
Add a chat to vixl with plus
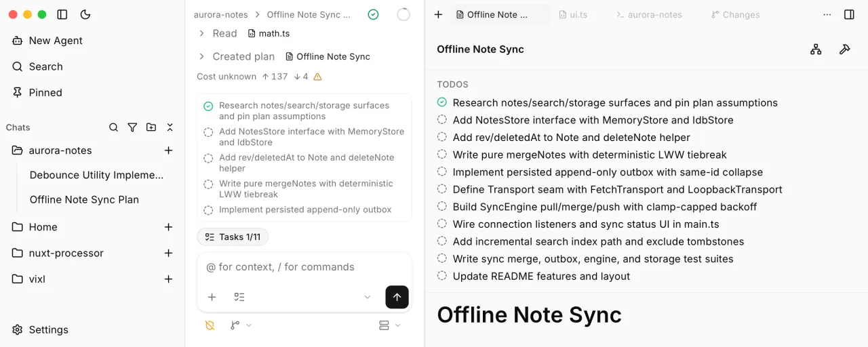point(168,279)
